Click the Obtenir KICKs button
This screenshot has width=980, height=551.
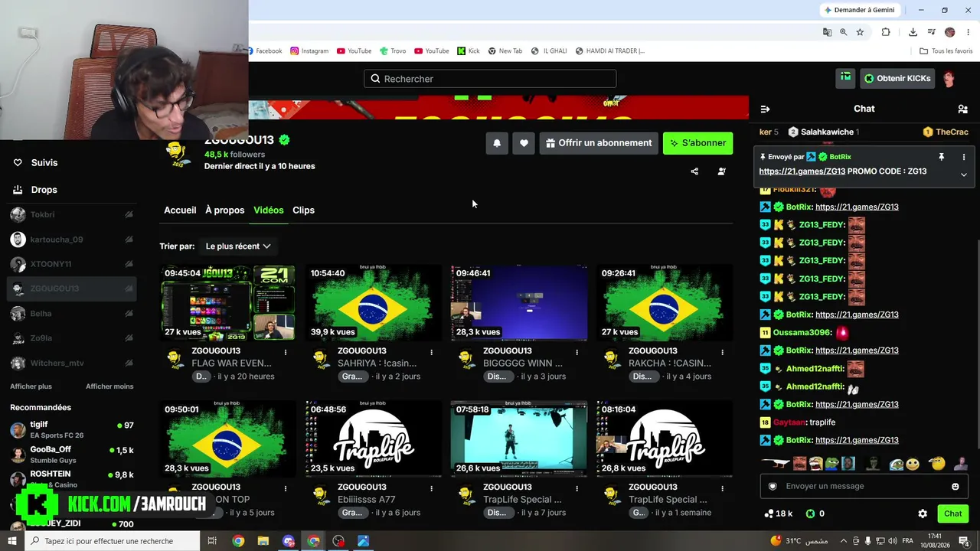point(897,78)
